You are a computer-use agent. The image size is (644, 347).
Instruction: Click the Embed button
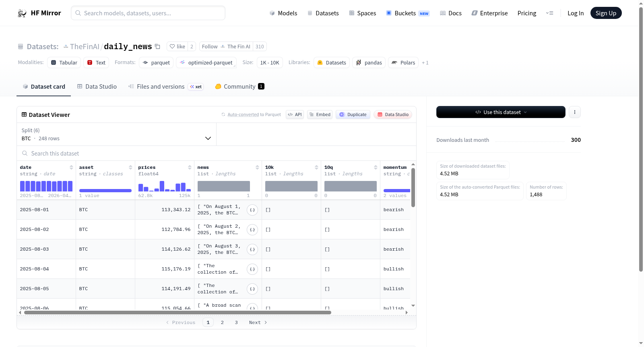(x=320, y=114)
